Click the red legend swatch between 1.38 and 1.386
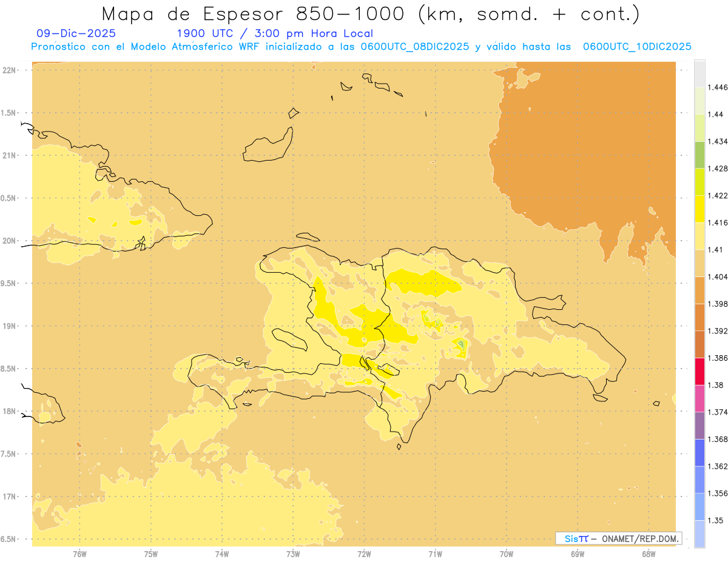Image resolution: width=728 pixels, height=562 pixels. point(699,371)
